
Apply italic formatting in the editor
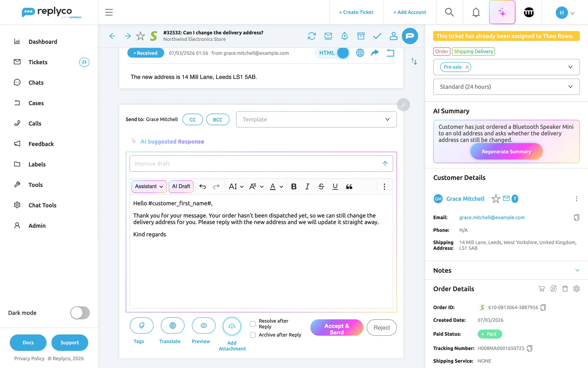[307, 186]
